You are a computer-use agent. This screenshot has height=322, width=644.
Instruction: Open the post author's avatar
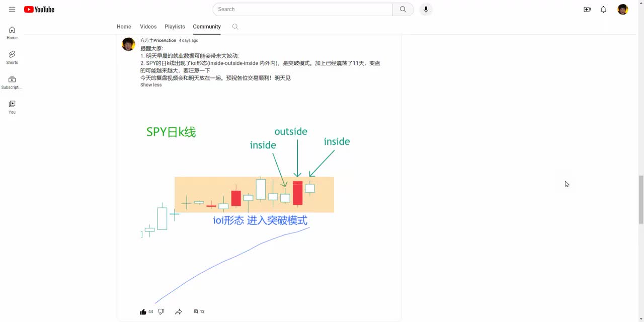(128, 44)
